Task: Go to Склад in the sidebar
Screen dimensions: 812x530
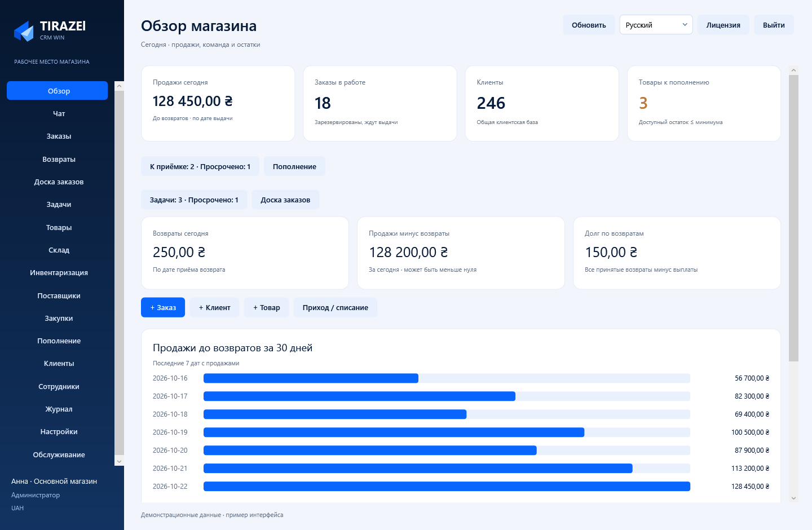Action: point(58,250)
